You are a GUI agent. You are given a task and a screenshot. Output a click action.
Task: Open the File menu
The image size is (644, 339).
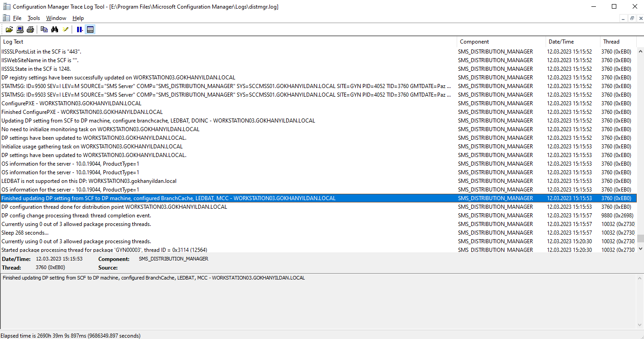point(17,18)
